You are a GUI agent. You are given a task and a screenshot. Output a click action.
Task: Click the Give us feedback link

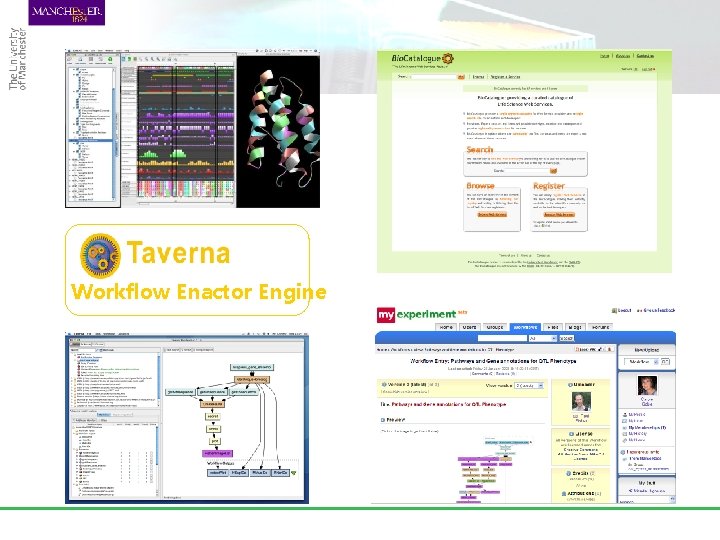(x=656, y=310)
